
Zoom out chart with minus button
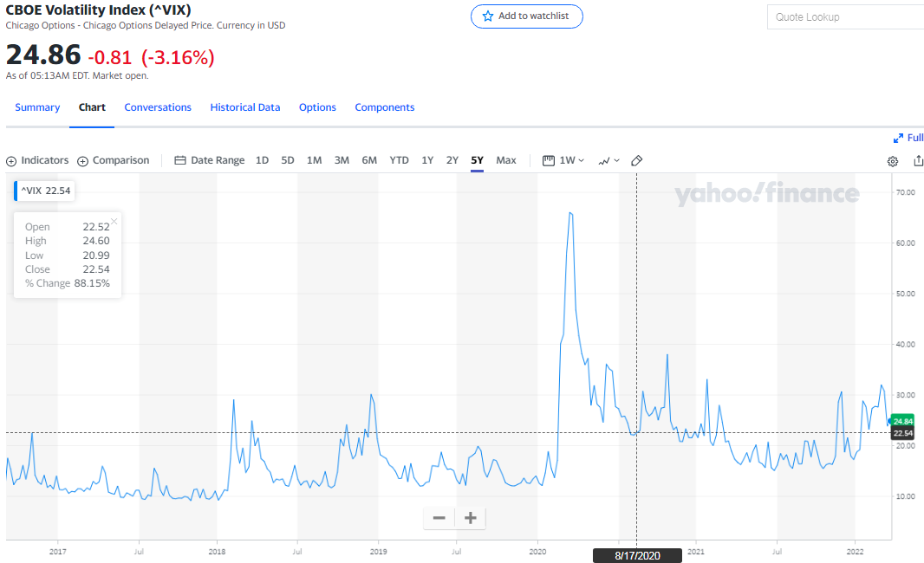pyautogui.click(x=439, y=518)
